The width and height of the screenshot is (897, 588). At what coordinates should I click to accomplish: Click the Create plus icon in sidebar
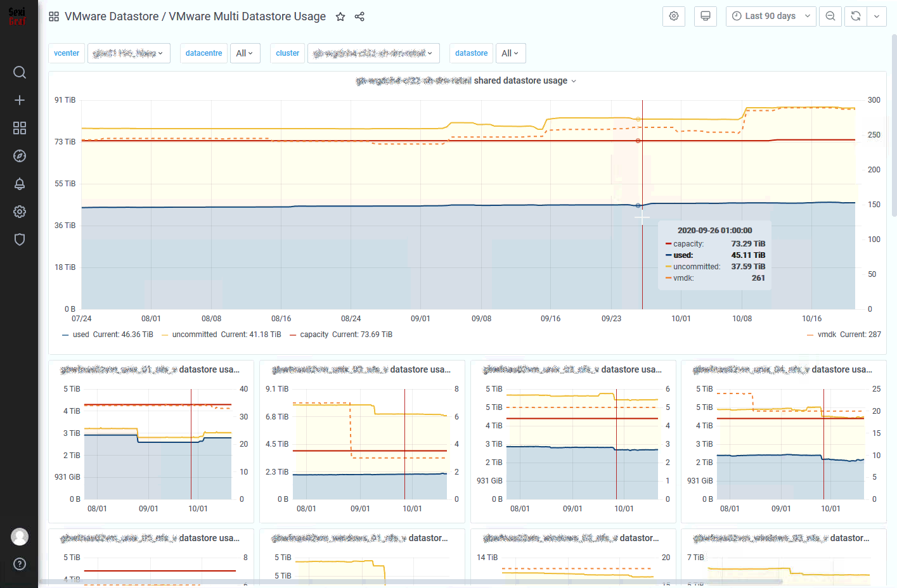[x=20, y=100]
